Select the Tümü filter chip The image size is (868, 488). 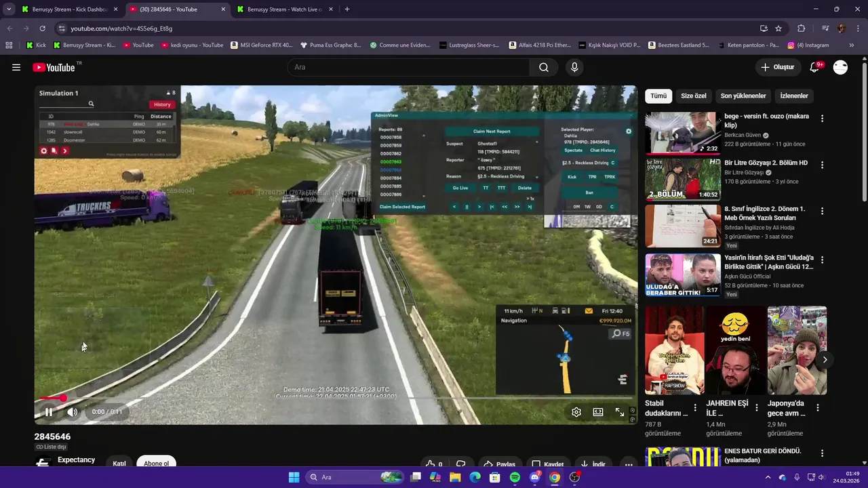[x=658, y=96]
